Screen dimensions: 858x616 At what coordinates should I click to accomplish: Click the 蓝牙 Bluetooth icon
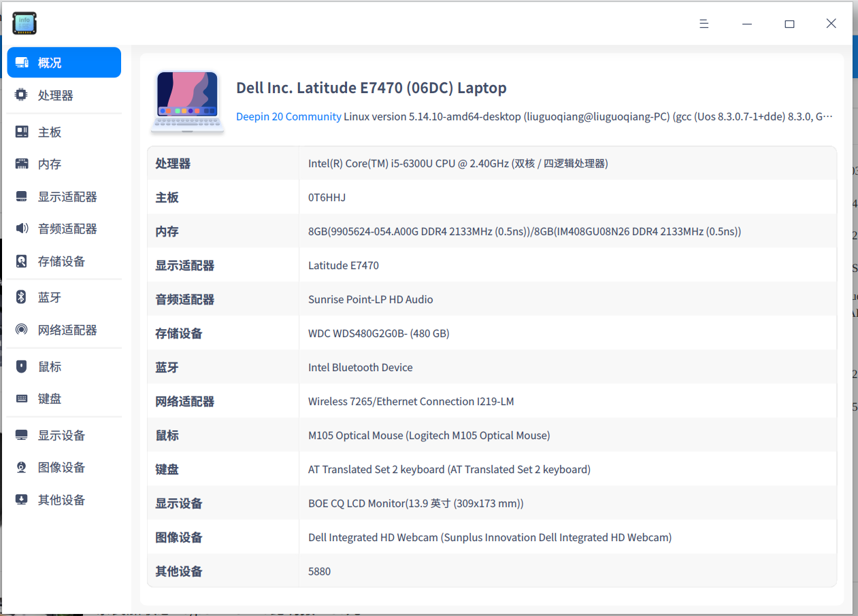tap(22, 297)
